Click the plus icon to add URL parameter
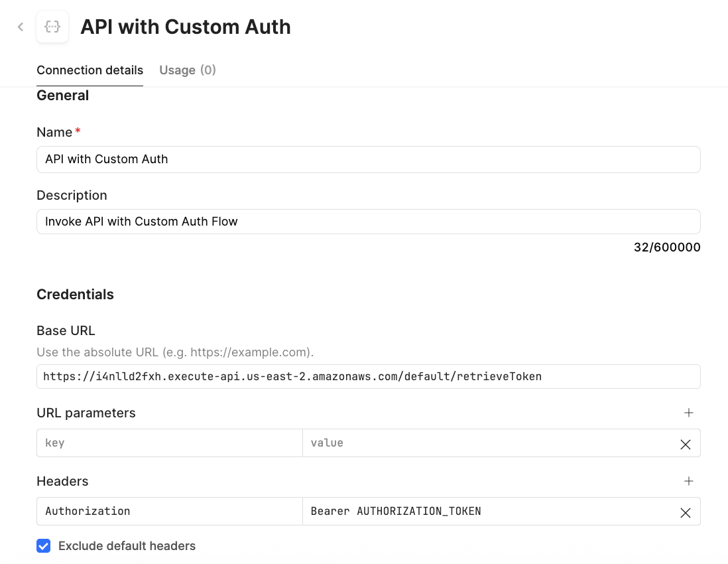 tap(689, 413)
